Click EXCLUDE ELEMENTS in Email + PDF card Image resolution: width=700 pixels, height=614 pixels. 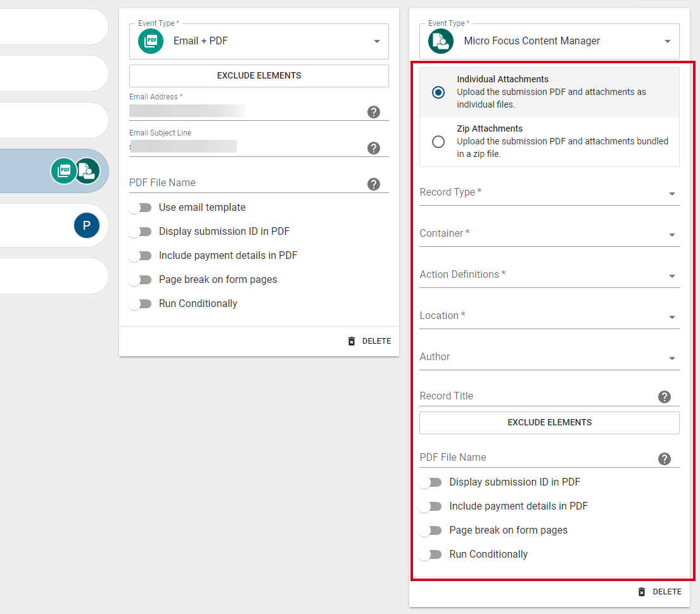click(x=259, y=76)
